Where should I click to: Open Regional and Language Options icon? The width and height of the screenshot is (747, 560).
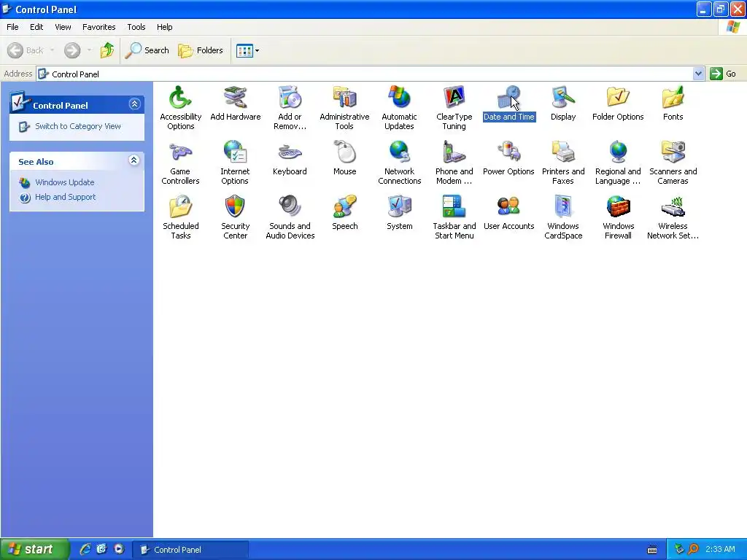618,152
